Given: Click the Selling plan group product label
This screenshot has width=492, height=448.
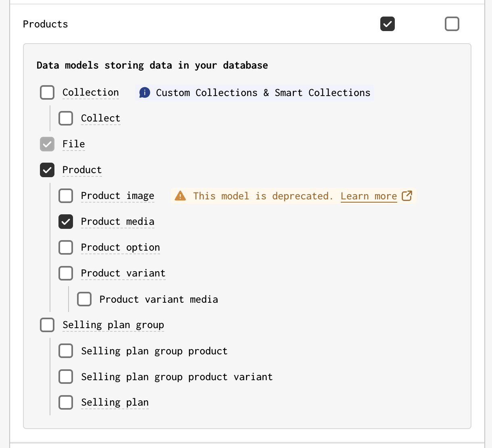Looking at the screenshot, I should coord(154,351).
